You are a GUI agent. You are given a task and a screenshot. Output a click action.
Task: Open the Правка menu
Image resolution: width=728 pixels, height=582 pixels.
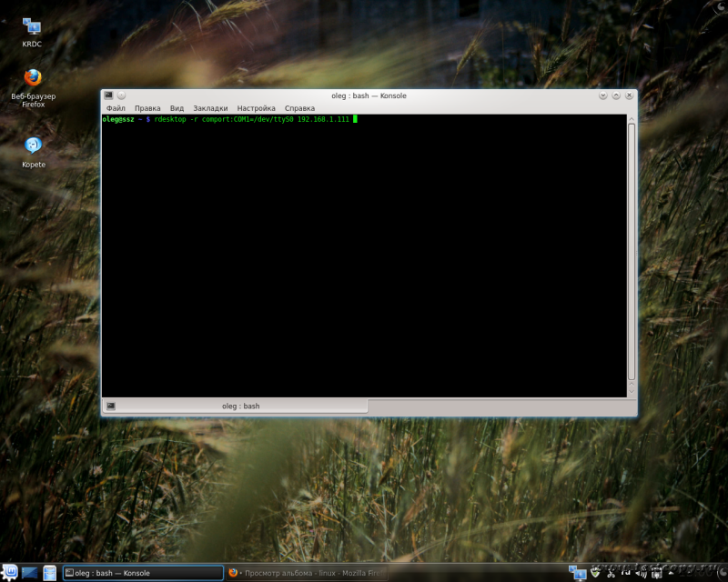coord(147,108)
